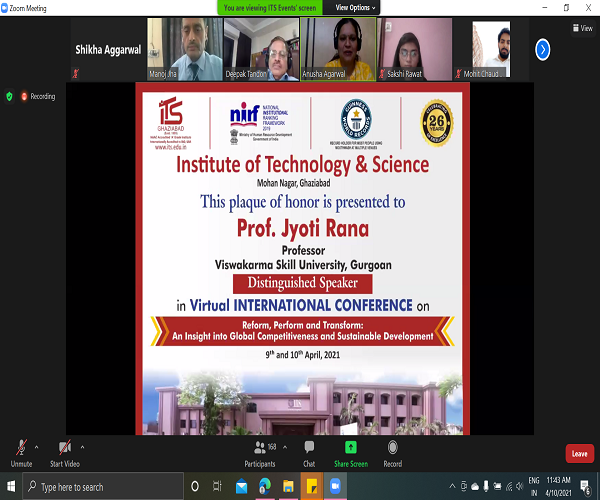Click the shared plaque slide 'Prof. Jyoti Rana'
The height and width of the screenshot is (500, 600).
(x=303, y=259)
